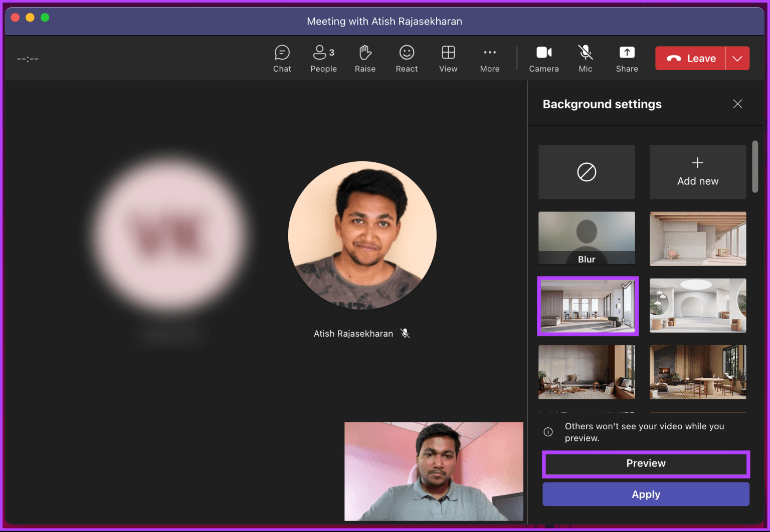Apply the chosen background

[646, 494]
